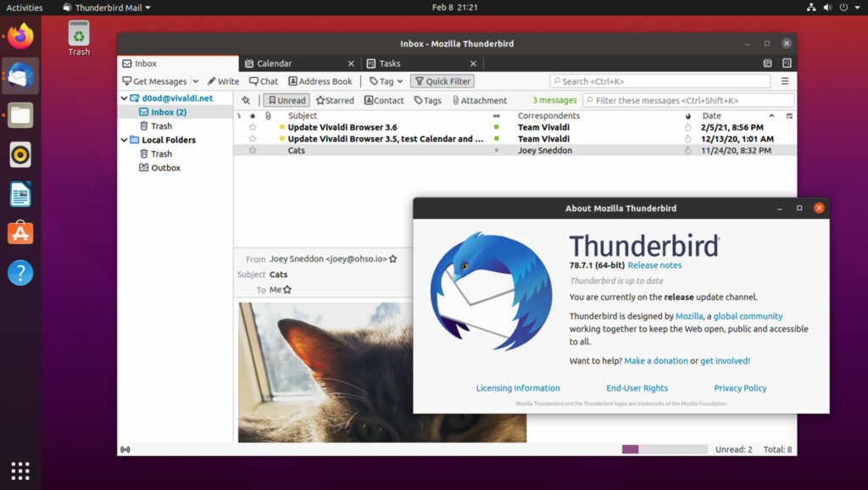Open tasks via tab bar tasks icon

787,63
